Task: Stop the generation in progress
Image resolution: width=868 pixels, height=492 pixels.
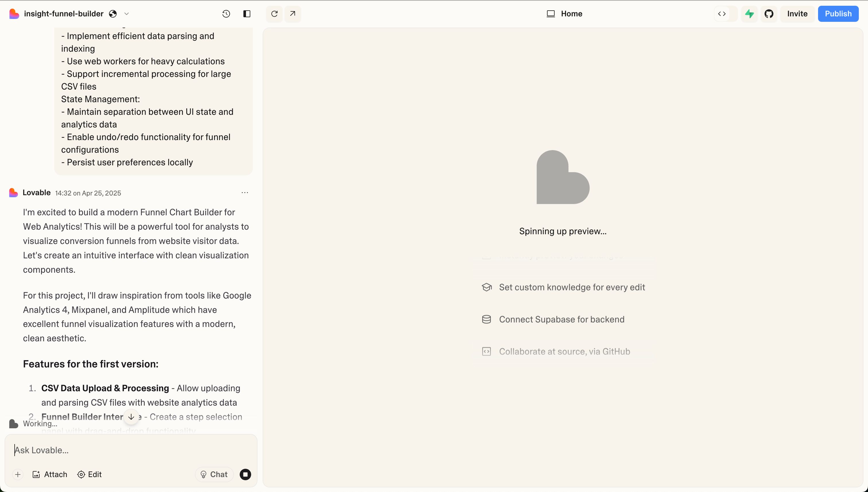Action: click(x=245, y=474)
